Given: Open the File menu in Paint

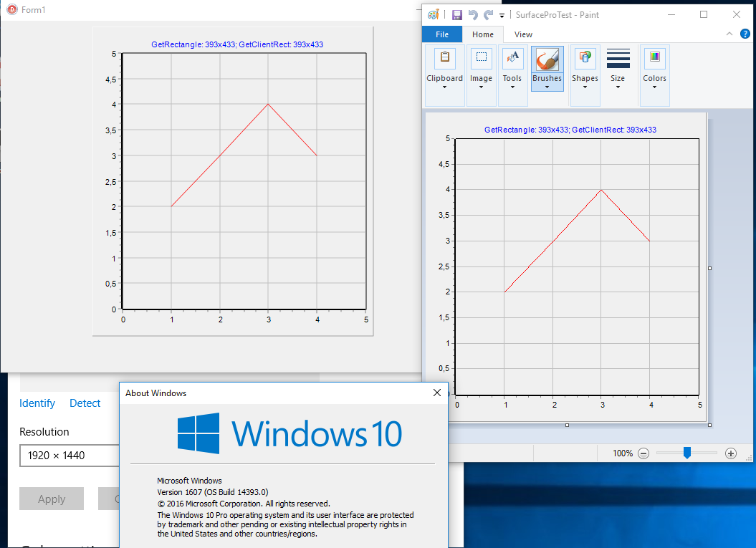Looking at the screenshot, I should coord(442,34).
